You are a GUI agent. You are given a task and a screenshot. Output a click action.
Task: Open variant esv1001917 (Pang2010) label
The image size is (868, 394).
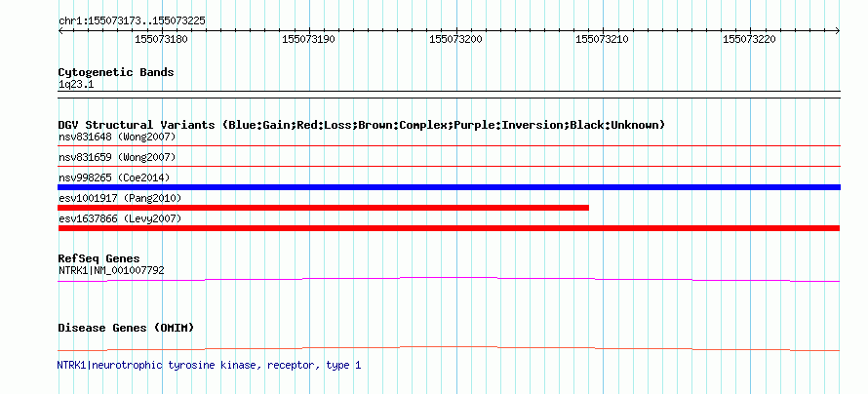point(120,198)
